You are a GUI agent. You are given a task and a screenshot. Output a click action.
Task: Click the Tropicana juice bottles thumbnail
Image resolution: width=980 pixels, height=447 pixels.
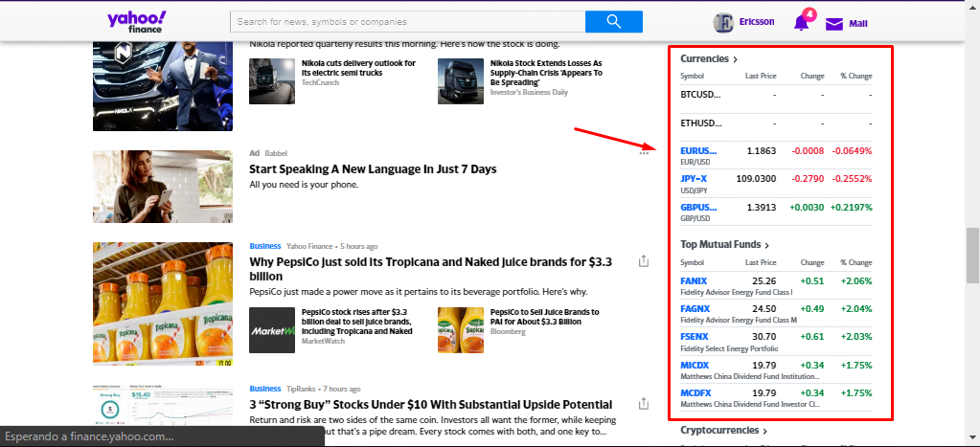[x=163, y=304]
